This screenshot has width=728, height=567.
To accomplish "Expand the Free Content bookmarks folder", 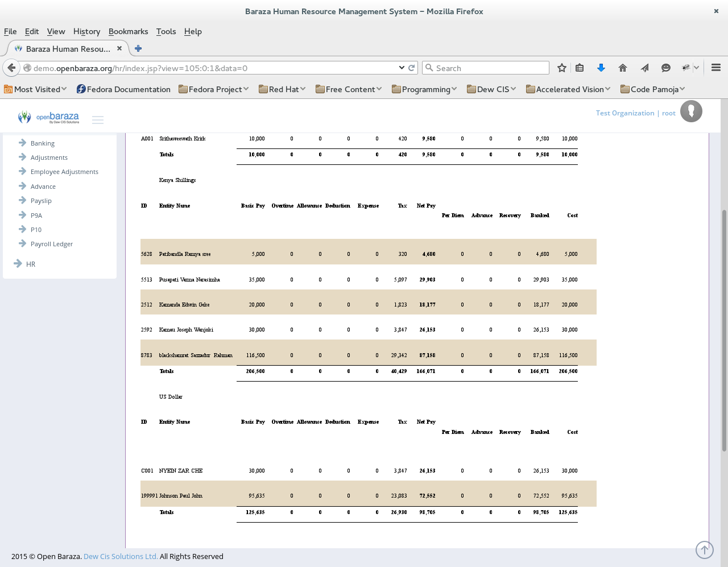I will 349,89.
